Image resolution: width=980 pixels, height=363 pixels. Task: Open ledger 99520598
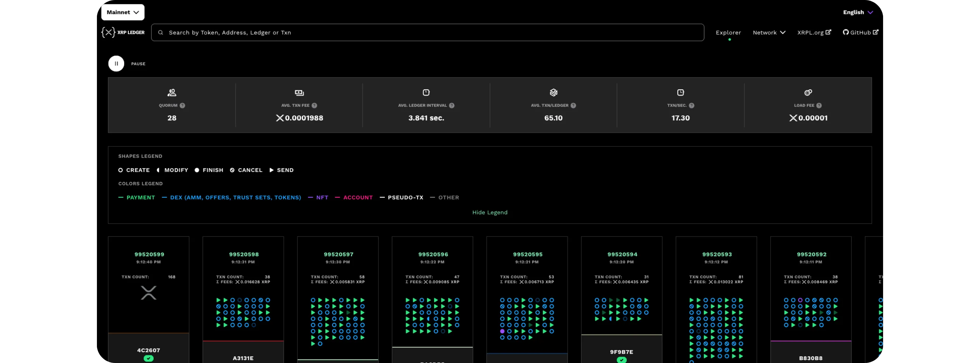244,254
